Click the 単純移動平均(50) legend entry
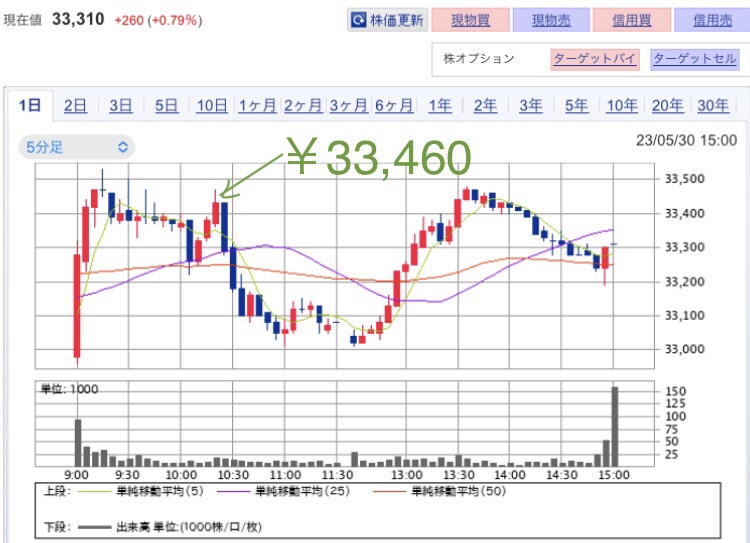The height and width of the screenshot is (543, 750). 439,491
